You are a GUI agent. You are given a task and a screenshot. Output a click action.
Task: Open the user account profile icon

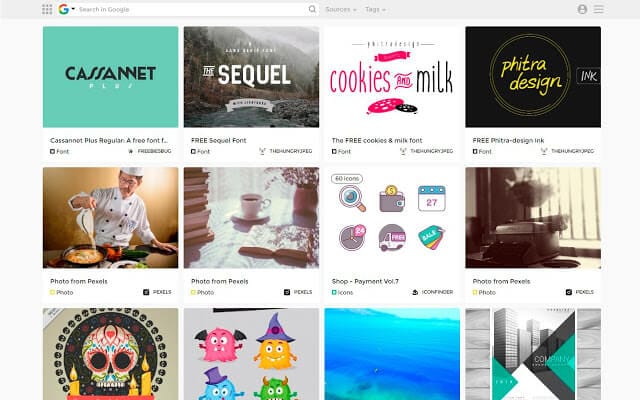[582, 9]
